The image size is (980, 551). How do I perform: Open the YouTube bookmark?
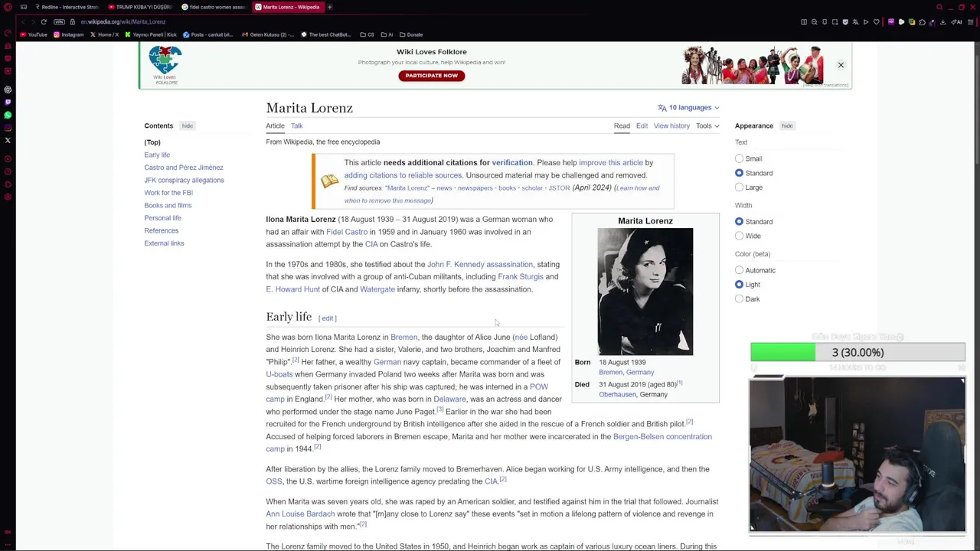[34, 34]
